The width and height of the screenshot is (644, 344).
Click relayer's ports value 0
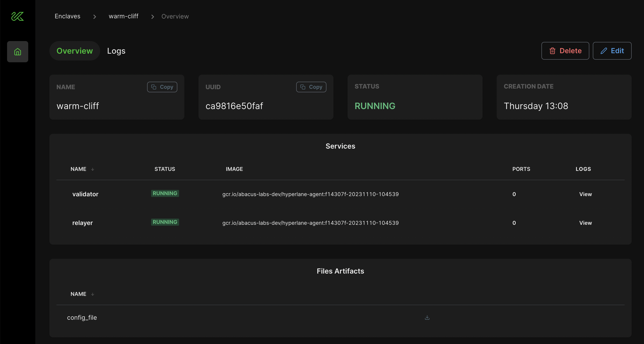pyautogui.click(x=514, y=223)
